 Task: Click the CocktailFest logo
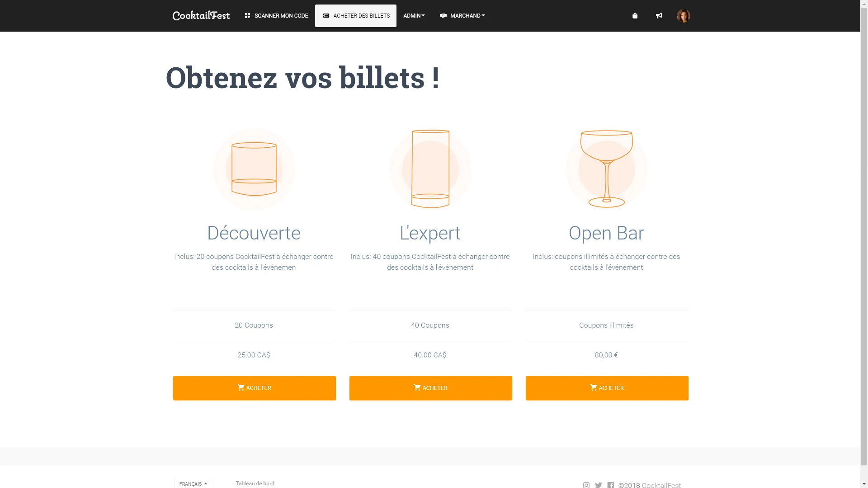(x=201, y=16)
